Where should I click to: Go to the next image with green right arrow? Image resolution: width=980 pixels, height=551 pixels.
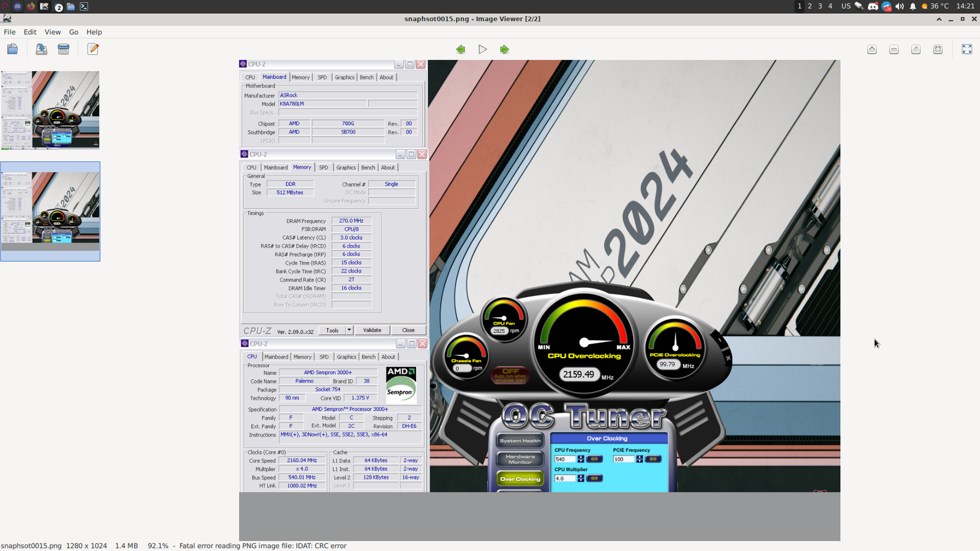coord(504,49)
